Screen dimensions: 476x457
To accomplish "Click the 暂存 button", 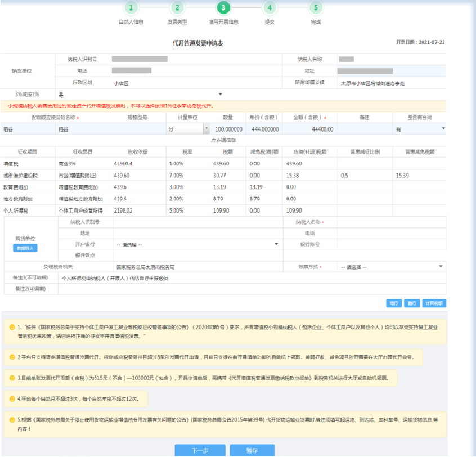I will [x=252, y=450].
